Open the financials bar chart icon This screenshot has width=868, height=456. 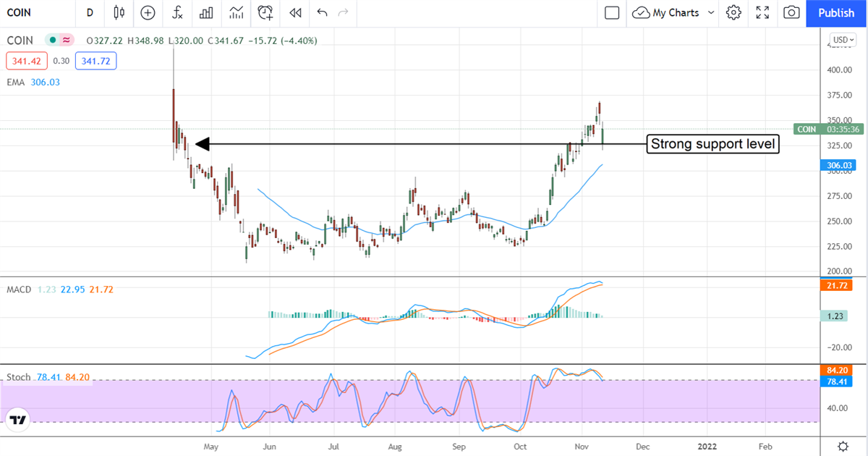pyautogui.click(x=206, y=13)
